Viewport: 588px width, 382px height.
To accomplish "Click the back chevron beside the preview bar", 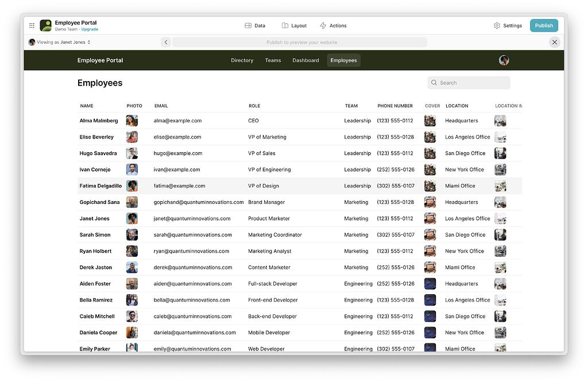I will [166, 41].
